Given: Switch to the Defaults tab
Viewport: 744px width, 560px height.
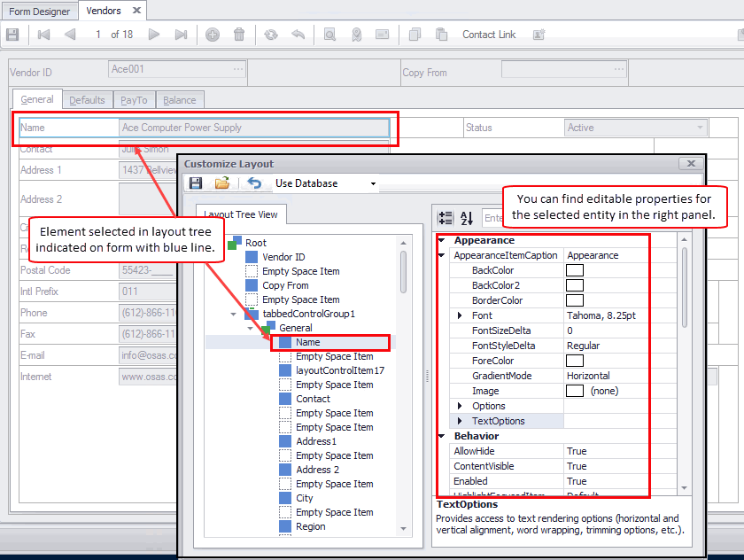Looking at the screenshot, I should pyautogui.click(x=87, y=100).
